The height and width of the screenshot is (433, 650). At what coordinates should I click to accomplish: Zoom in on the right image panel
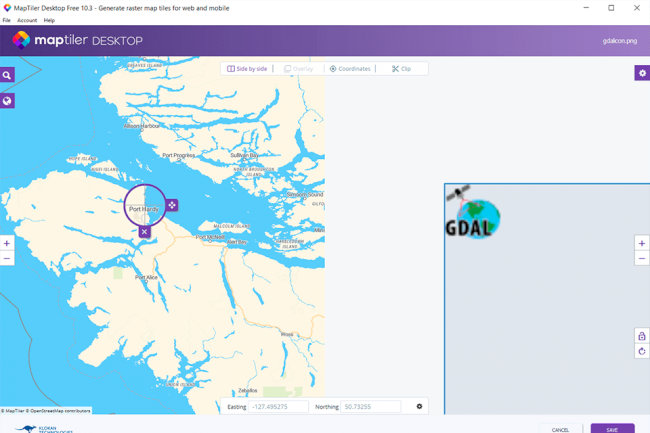(642, 243)
